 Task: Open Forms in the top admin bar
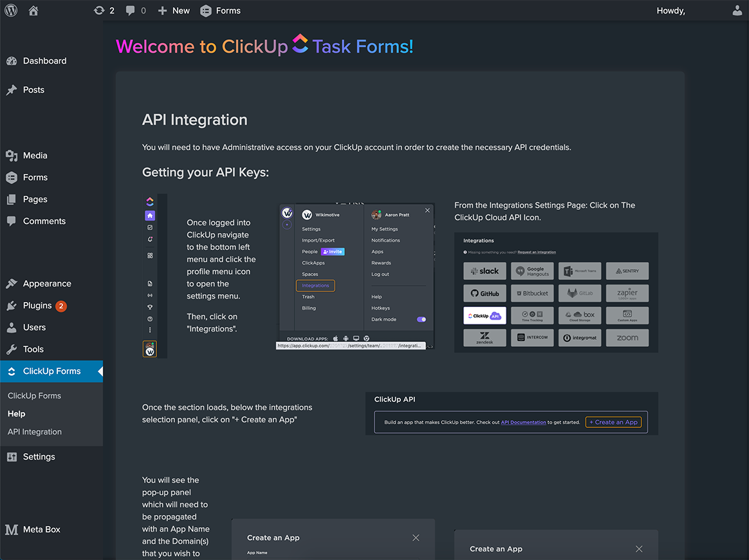[x=220, y=10]
